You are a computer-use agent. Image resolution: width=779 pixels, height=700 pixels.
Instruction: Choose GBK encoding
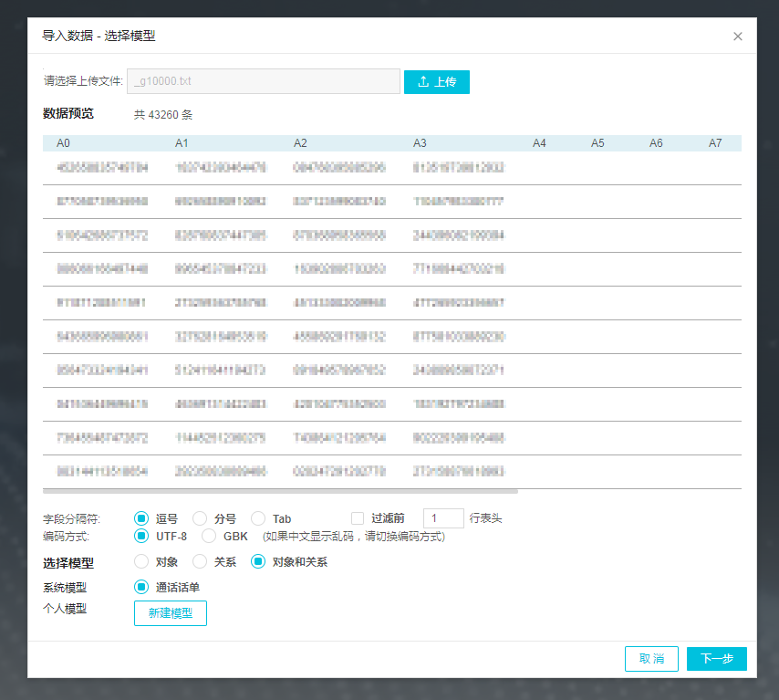209,536
